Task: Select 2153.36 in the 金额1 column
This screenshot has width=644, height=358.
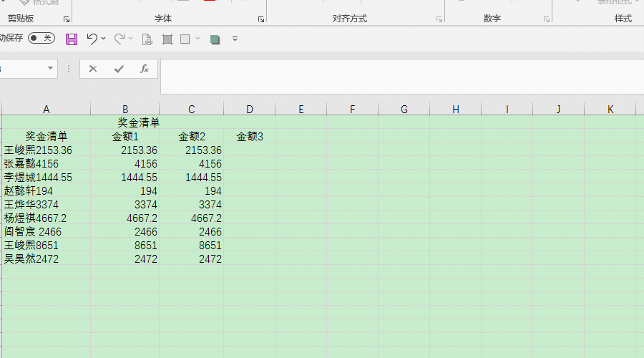Action: (125, 150)
